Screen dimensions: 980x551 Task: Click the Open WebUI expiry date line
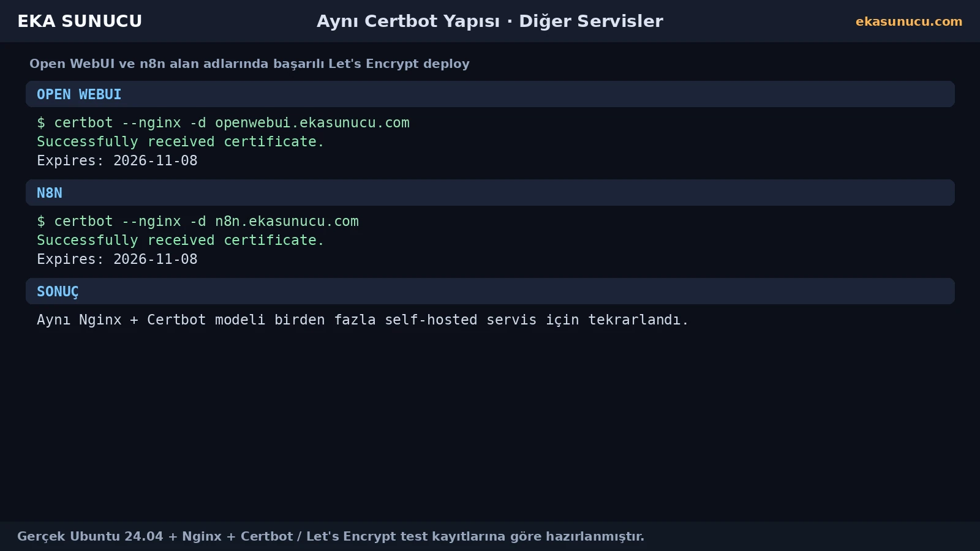pos(117,161)
